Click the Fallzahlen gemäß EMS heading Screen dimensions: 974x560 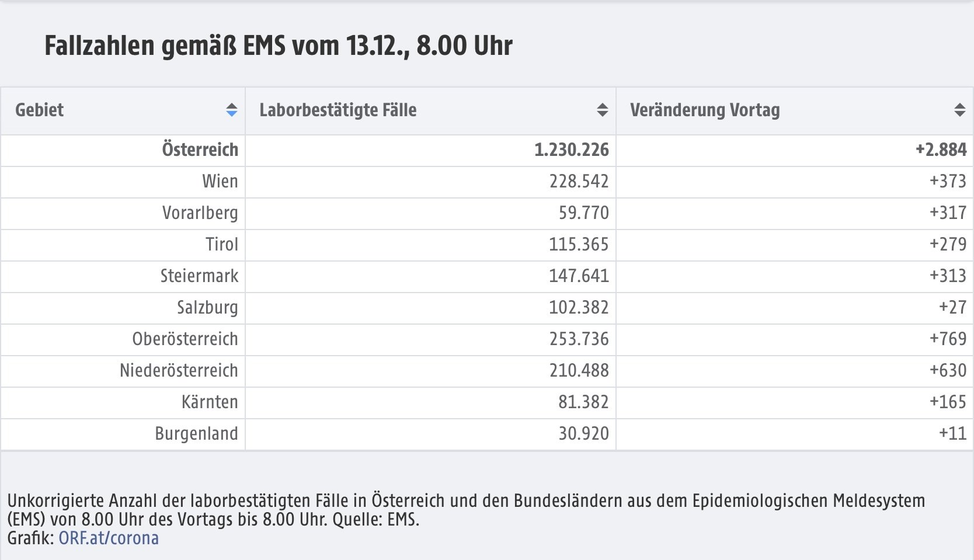tap(279, 46)
